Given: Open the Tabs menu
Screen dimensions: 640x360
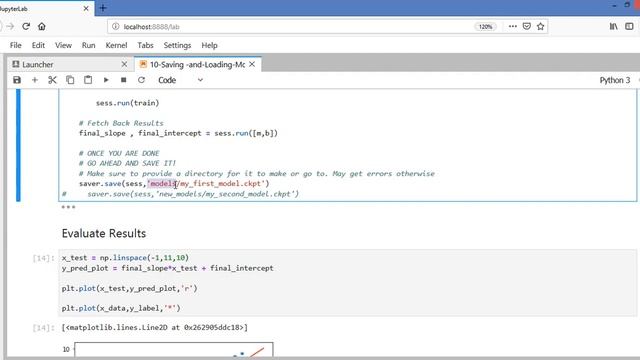Looking at the screenshot, I should point(145,45).
